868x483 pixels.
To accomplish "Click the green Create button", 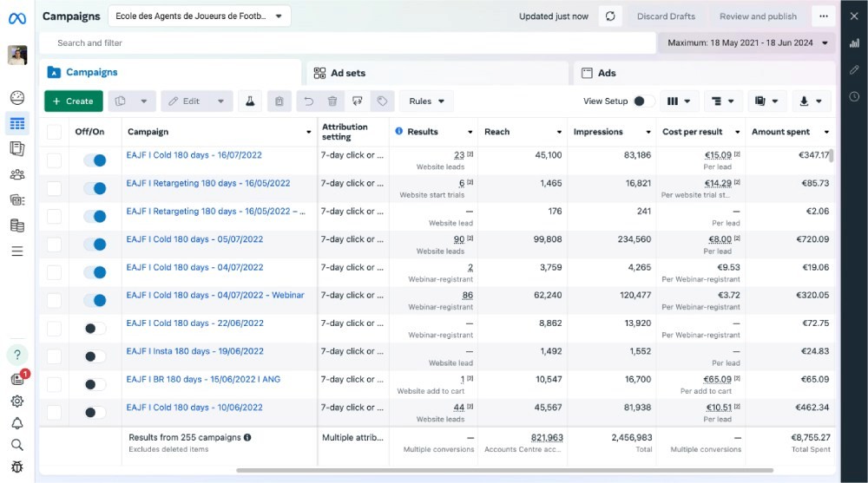I will tap(74, 101).
